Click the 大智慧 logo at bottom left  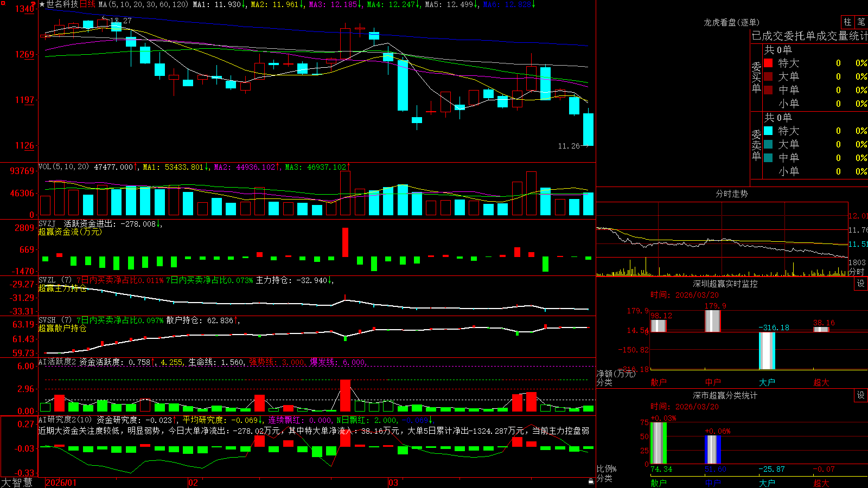17,482
